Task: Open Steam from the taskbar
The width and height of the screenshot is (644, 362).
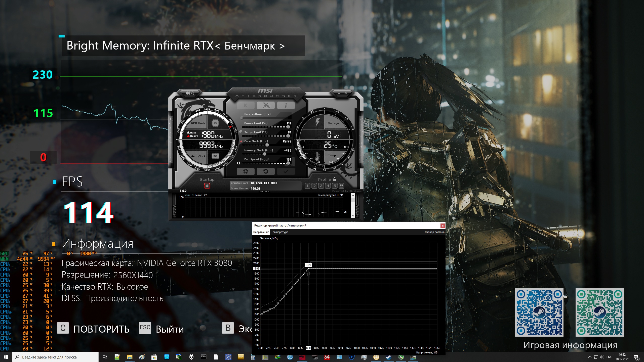Action: coord(389,357)
